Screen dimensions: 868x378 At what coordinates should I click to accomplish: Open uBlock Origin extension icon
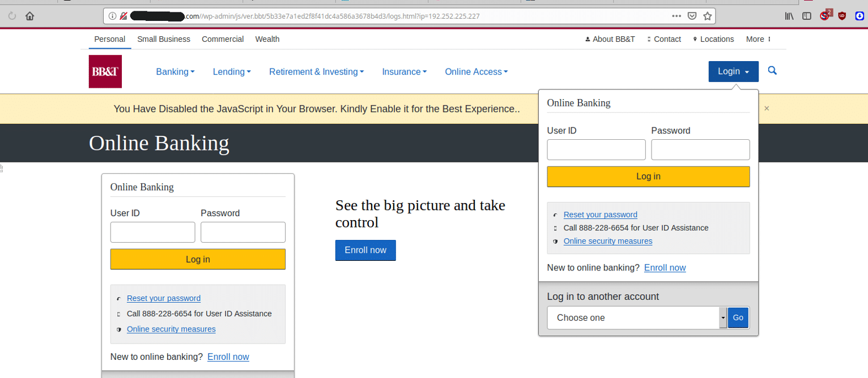click(842, 16)
